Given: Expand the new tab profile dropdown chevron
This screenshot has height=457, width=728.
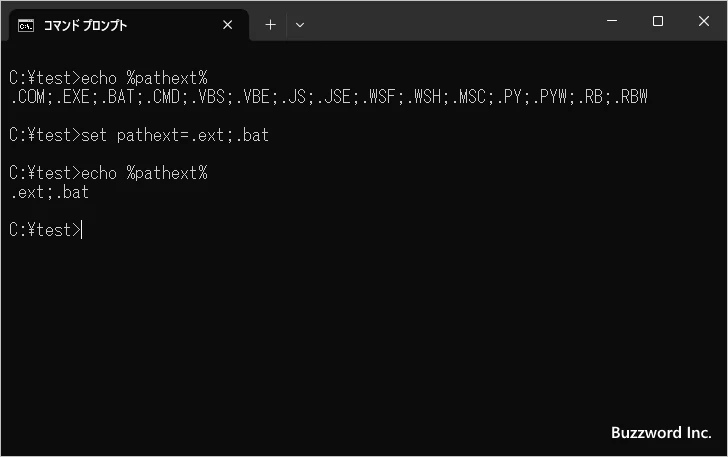Looking at the screenshot, I should click(300, 25).
